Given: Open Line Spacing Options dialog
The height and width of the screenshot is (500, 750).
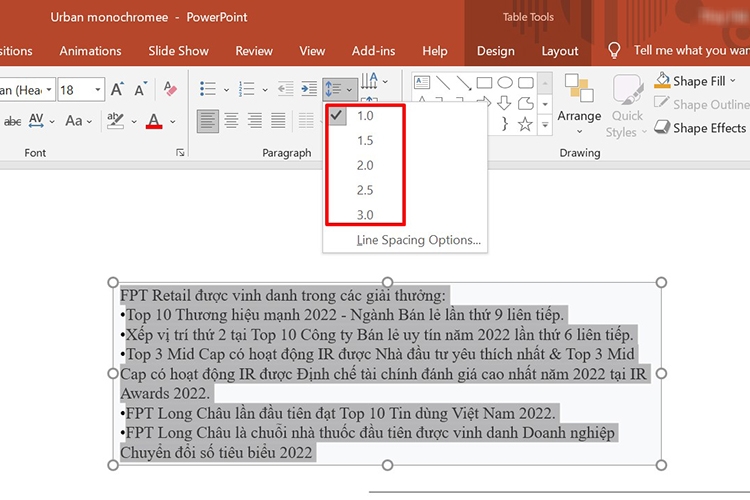Looking at the screenshot, I should pos(419,240).
